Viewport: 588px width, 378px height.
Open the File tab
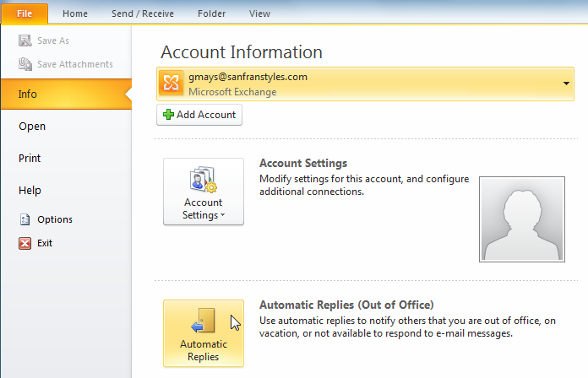(x=24, y=13)
